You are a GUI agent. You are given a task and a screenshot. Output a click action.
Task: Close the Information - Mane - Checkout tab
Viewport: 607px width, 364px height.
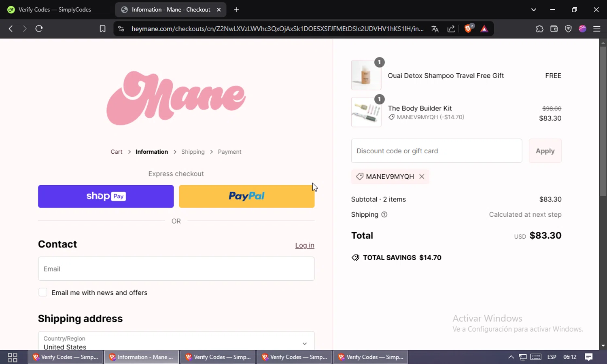pyautogui.click(x=219, y=10)
